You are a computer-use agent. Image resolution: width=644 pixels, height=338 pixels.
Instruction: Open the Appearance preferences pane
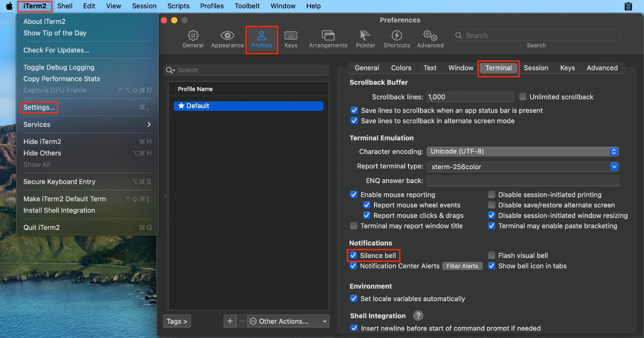coord(227,40)
